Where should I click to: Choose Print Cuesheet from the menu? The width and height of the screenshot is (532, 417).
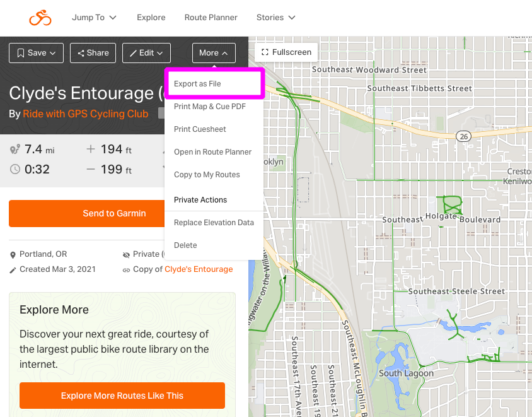click(214, 129)
